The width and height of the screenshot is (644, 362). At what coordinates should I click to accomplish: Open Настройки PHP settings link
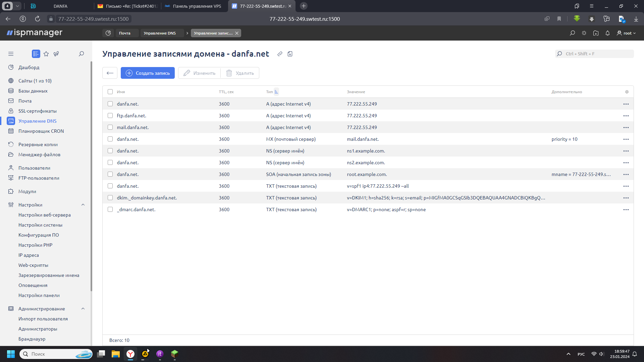[35, 245]
